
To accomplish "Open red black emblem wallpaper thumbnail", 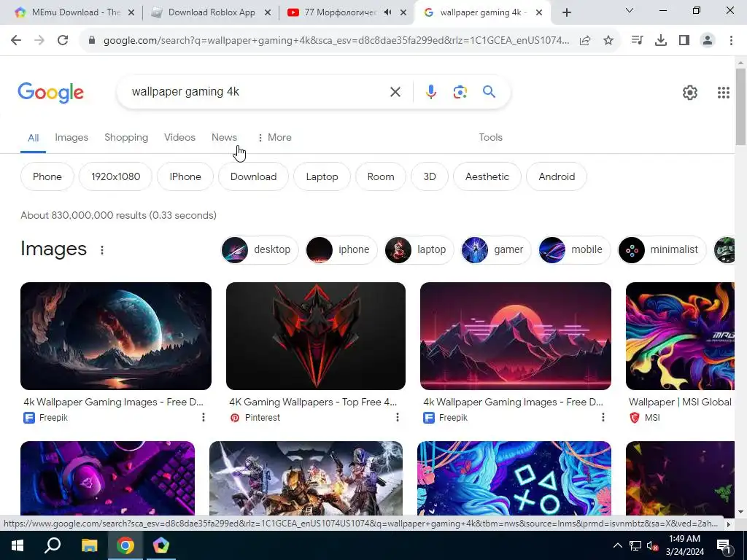I will coord(316,336).
